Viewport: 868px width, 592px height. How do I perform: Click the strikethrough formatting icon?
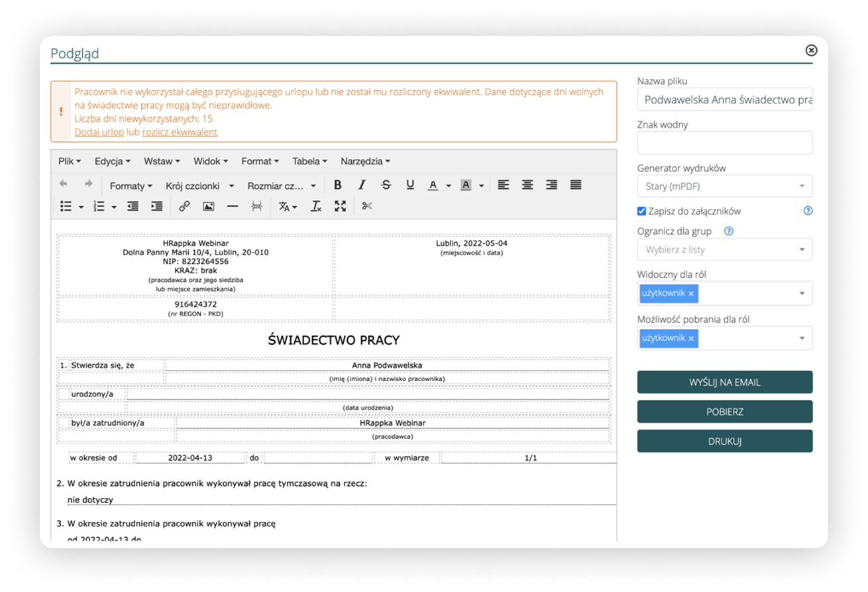click(386, 186)
